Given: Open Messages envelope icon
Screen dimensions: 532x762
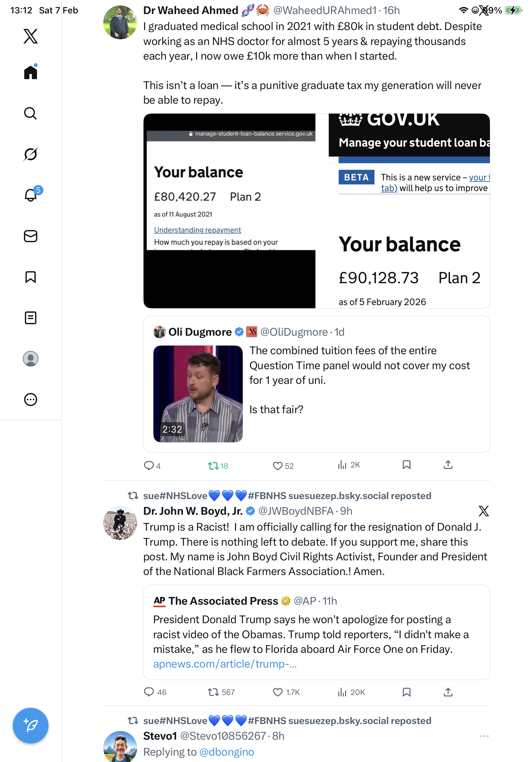Looking at the screenshot, I should tap(31, 236).
